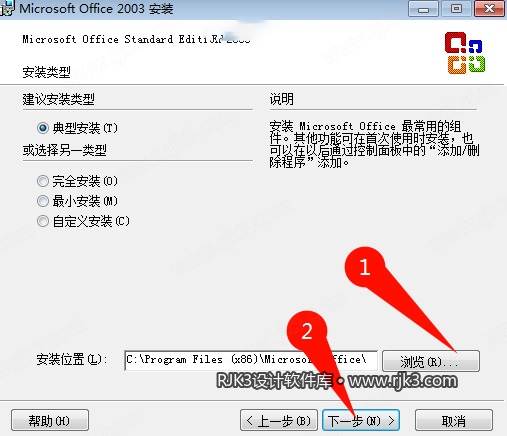Click the 典型安装(T) label text
The image size is (507, 436).
click(85, 128)
